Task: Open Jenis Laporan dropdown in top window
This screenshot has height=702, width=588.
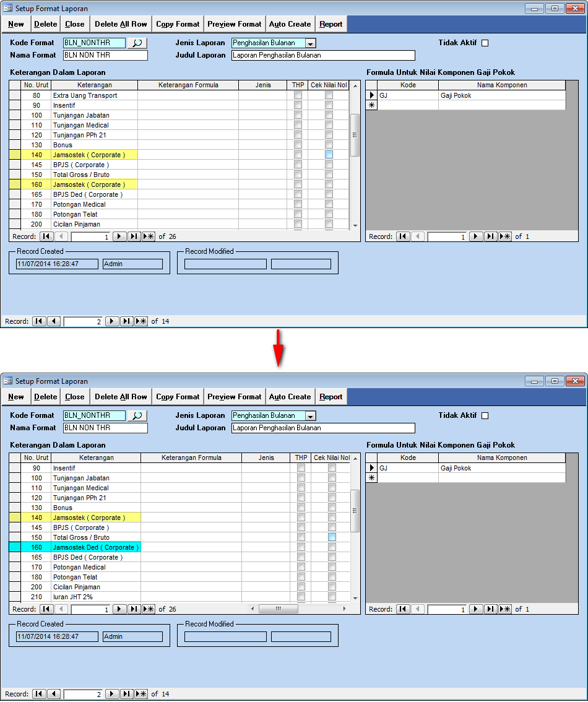Action: (x=311, y=43)
